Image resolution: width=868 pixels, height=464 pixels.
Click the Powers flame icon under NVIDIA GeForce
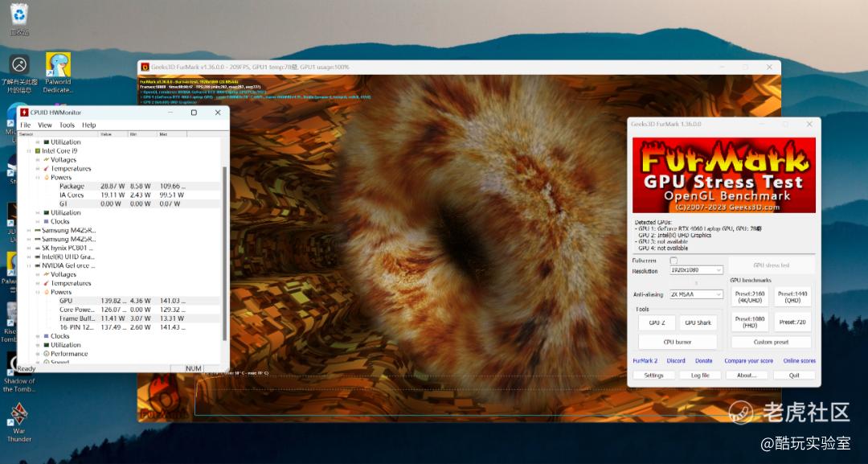point(47,292)
